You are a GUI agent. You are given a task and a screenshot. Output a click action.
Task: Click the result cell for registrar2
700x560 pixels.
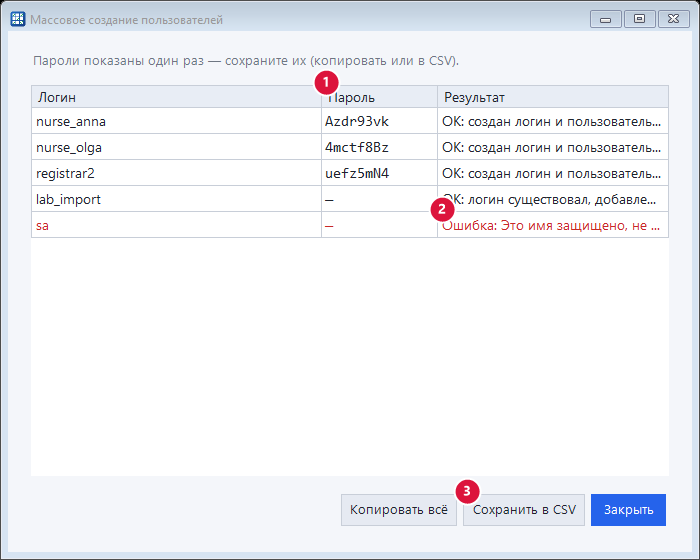(553, 173)
